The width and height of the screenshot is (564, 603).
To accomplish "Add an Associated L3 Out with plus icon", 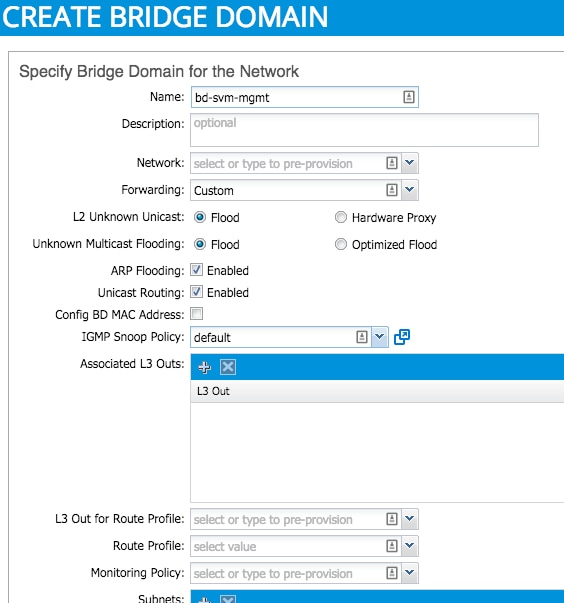I will coord(204,367).
